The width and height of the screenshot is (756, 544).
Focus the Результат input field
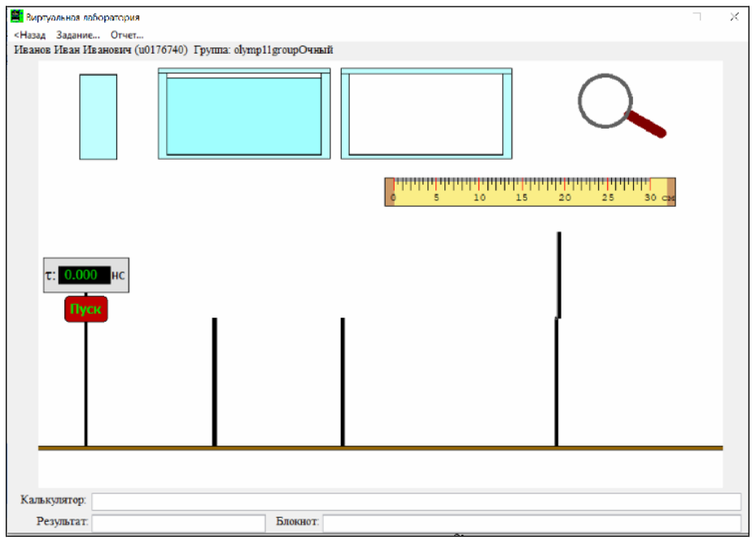178,523
